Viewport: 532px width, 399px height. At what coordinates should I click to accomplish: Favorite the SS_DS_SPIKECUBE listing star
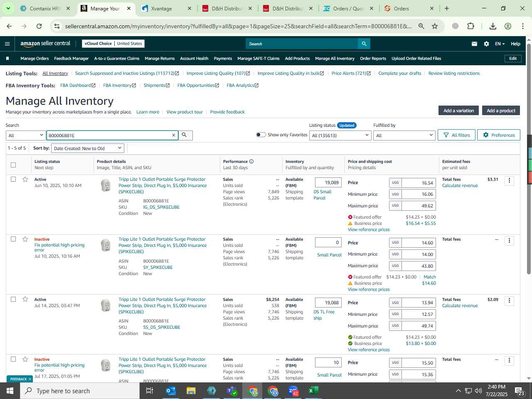pos(25,299)
